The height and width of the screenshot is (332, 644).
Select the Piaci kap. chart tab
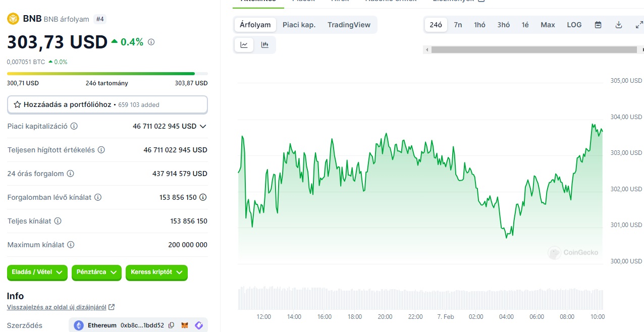pyautogui.click(x=299, y=25)
